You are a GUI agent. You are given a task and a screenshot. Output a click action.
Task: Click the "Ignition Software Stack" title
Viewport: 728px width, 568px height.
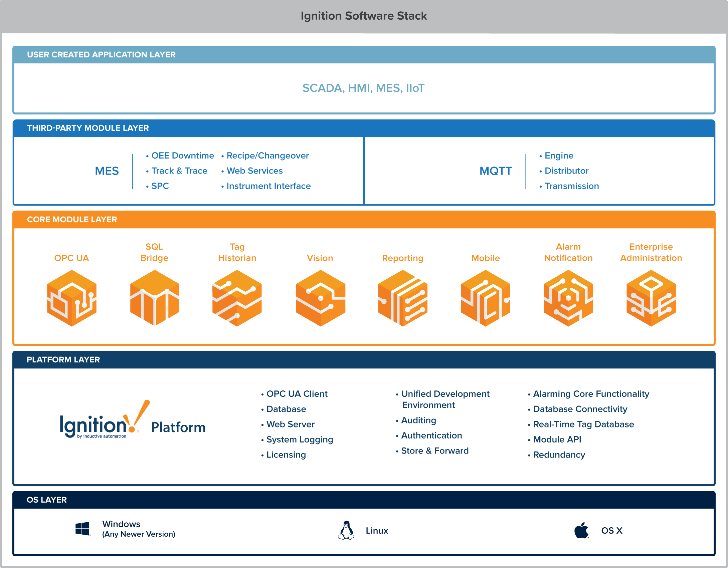pos(364,16)
